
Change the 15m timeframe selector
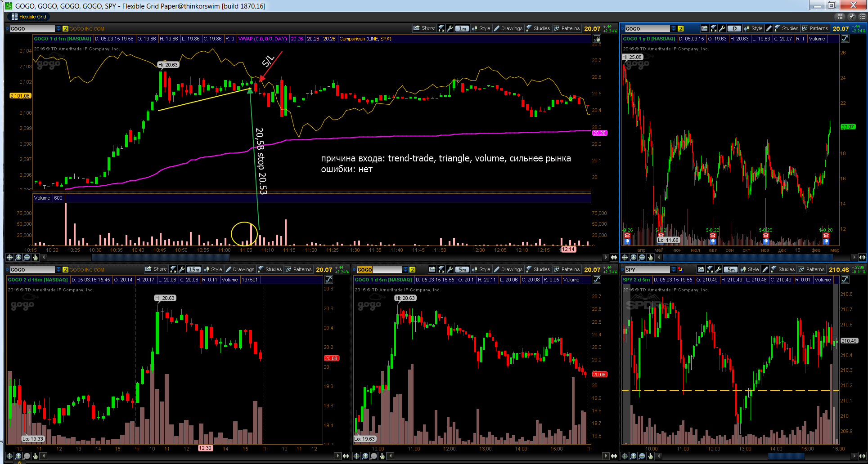[x=194, y=269]
